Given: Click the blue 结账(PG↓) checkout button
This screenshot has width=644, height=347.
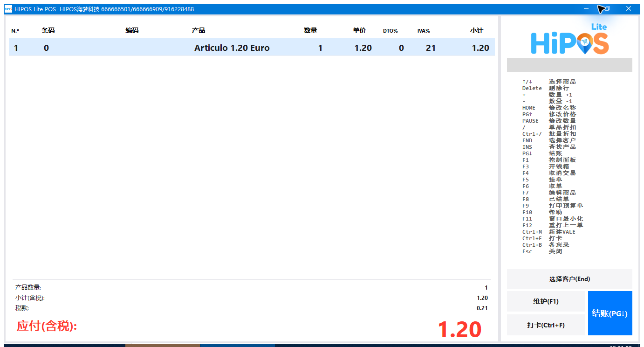Looking at the screenshot, I should 610,313.
